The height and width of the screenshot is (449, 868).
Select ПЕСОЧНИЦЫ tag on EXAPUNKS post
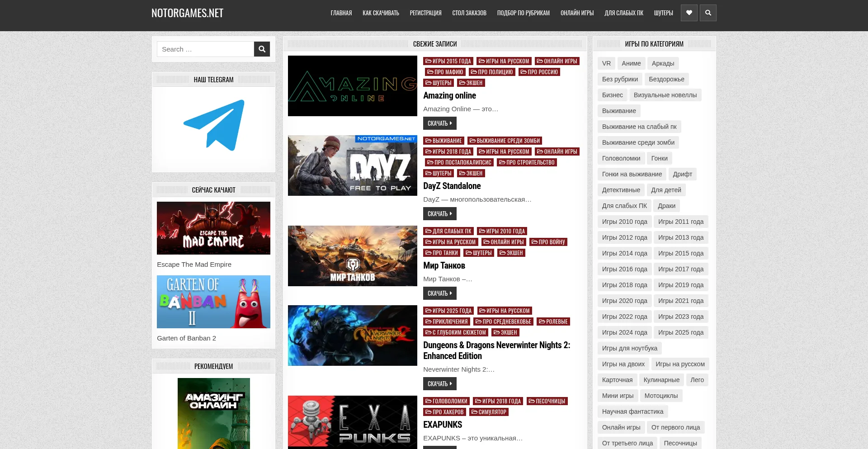point(547,401)
